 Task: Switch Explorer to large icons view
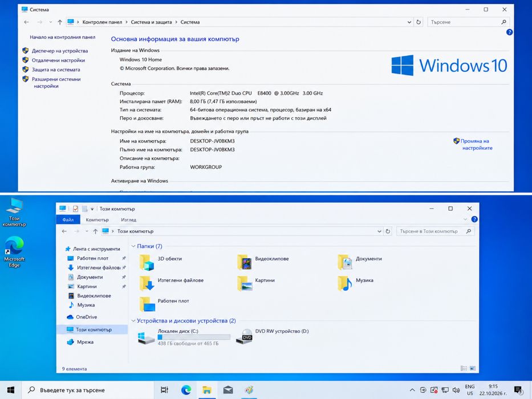[x=473, y=368]
